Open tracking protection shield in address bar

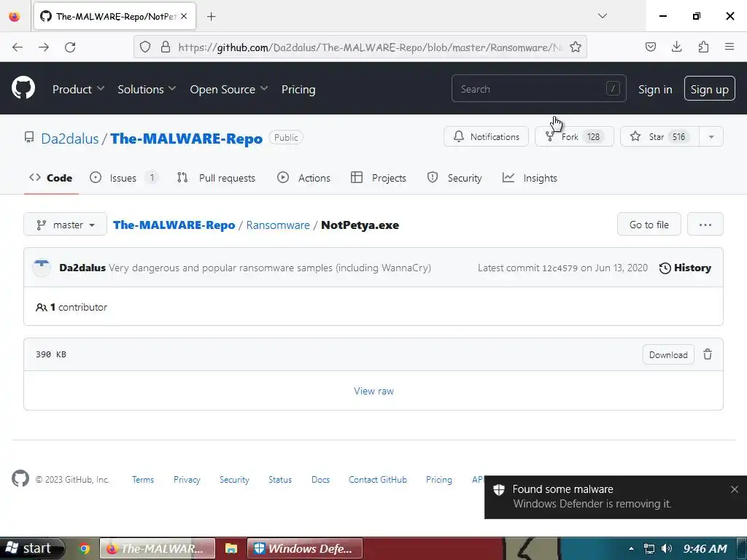coord(145,47)
